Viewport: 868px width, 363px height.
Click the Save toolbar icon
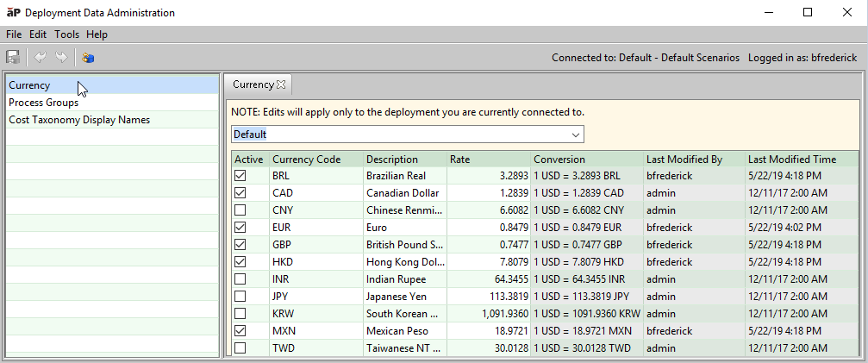(13, 58)
